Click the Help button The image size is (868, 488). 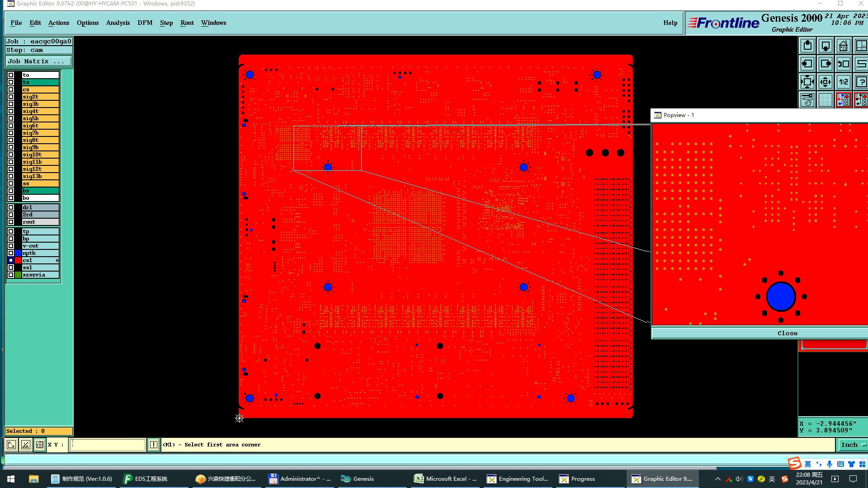point(670,23)
